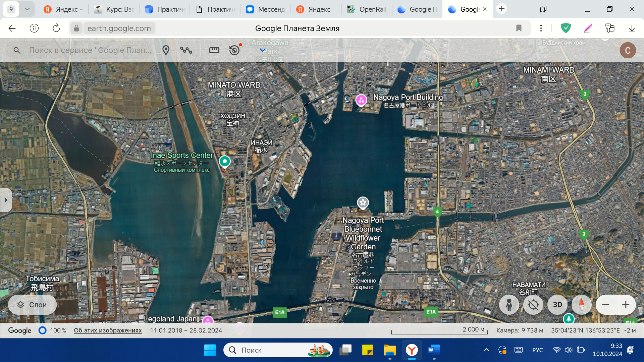Click the Legoland Japan pink marker

point(208,320)
